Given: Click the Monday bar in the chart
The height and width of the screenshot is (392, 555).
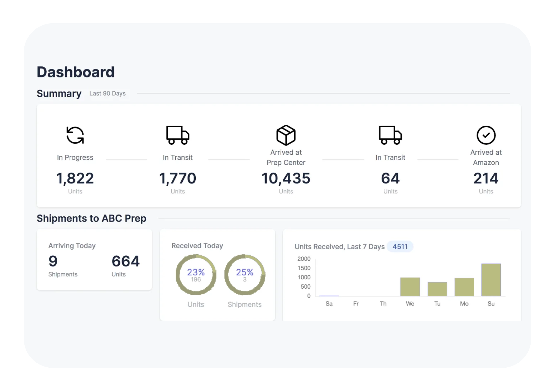Looking at the screenshot, I should [464, 287].
